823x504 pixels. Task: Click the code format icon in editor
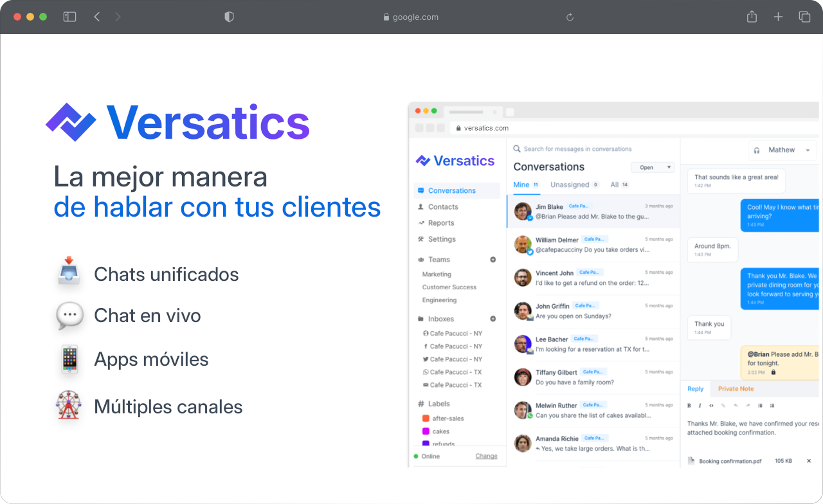click(x=711, y=406)
